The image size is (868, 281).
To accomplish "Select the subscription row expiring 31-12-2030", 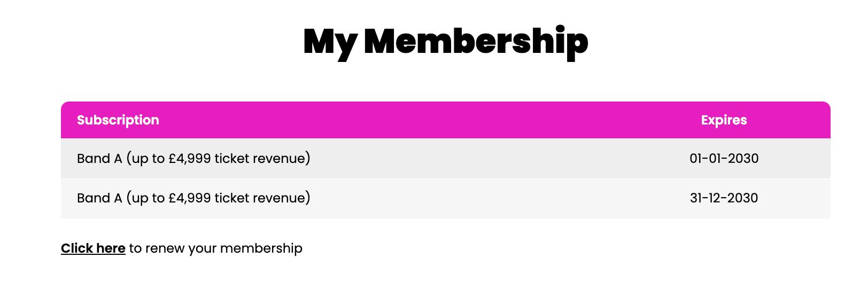I will click(428, 198).
